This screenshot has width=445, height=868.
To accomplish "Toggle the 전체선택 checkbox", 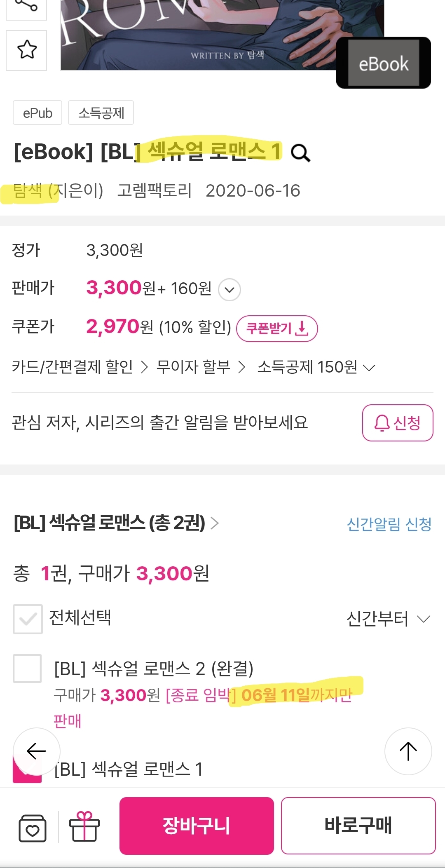I will pyautogui.click(x=28, y=619).
